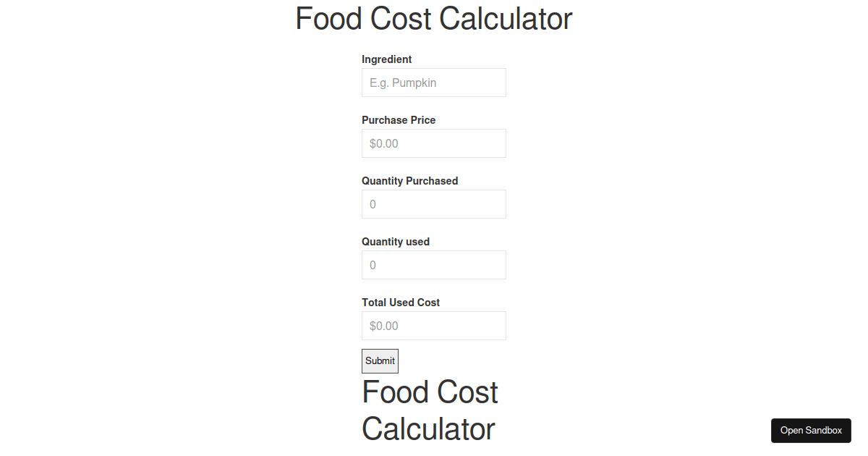868x456 pixels.
Task: Click the top Food Cost Calculator heading
Action: tap(434, 19)
